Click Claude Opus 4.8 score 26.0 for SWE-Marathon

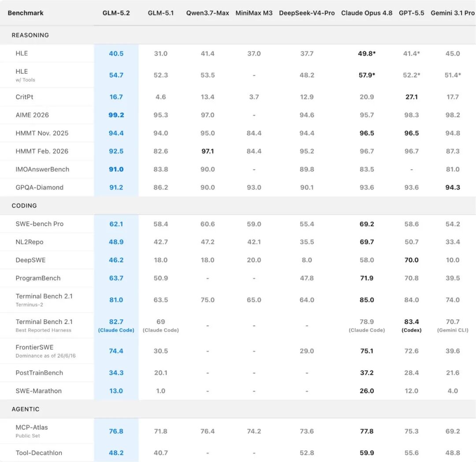tap(367, 391)
